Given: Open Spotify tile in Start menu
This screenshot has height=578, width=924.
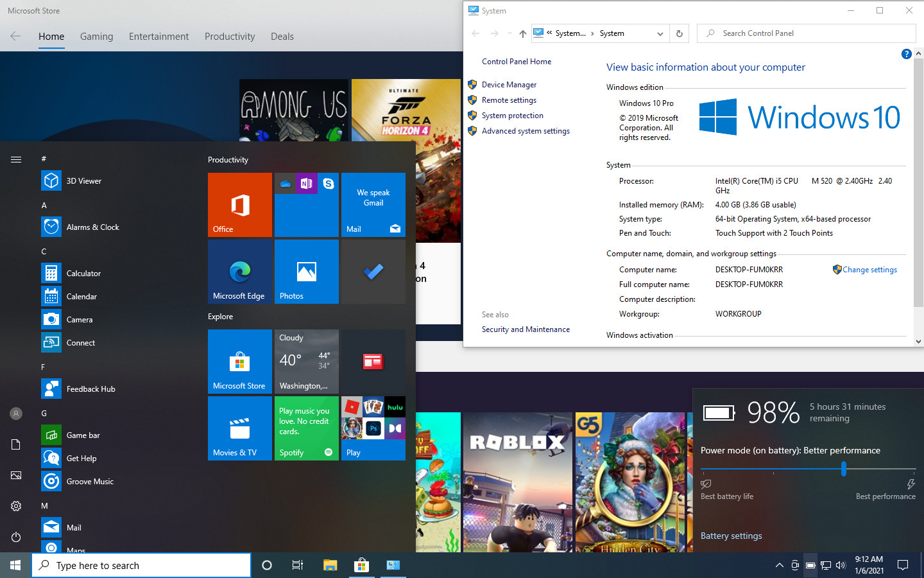Looking at the screenshot, I should pos(307,428).
